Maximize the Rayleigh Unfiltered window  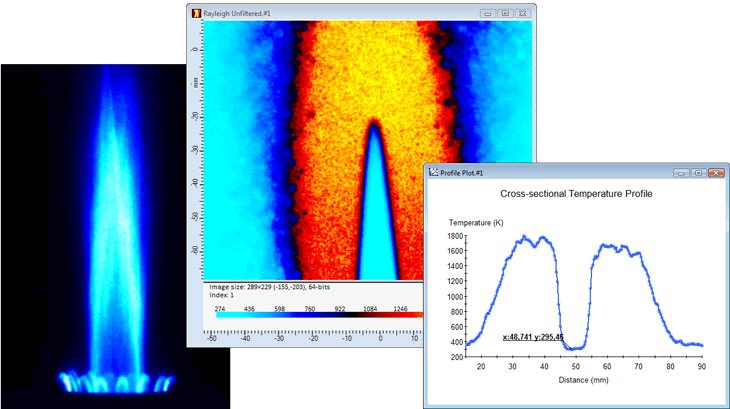[506, 14]
